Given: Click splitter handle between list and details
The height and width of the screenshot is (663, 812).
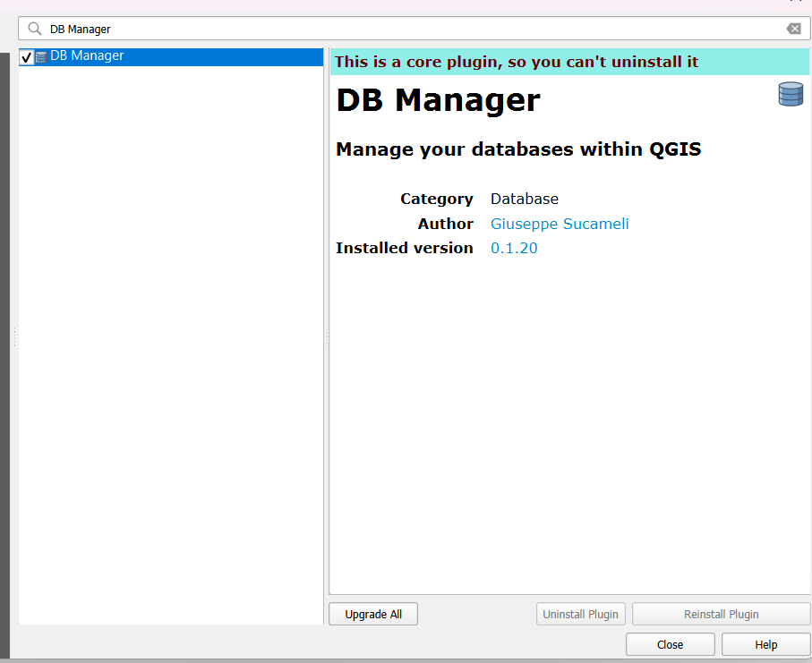Looking at the screenshot, I should click(326, 336).
